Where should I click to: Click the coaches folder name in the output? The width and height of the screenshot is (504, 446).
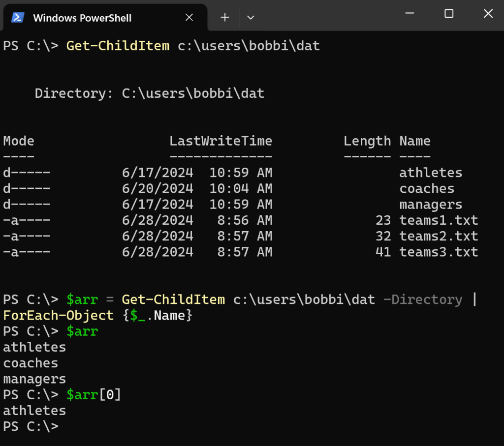(x=426, y=188)
